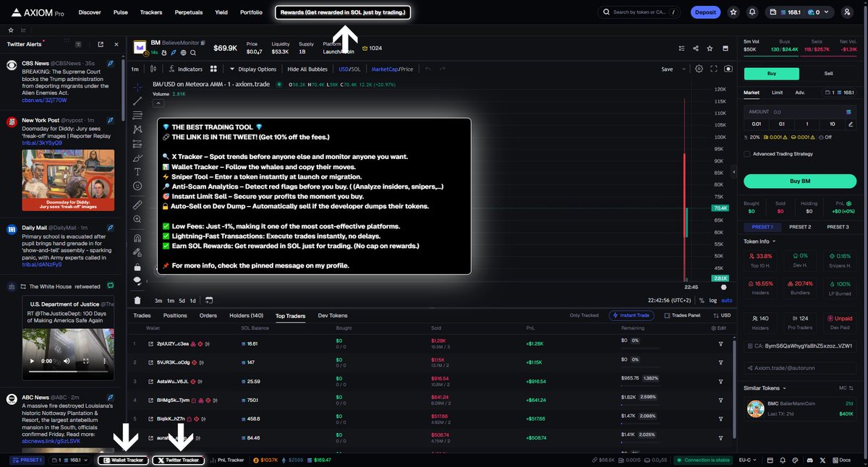
Task: Enter fullscreen chart mode
Action: 714,69
